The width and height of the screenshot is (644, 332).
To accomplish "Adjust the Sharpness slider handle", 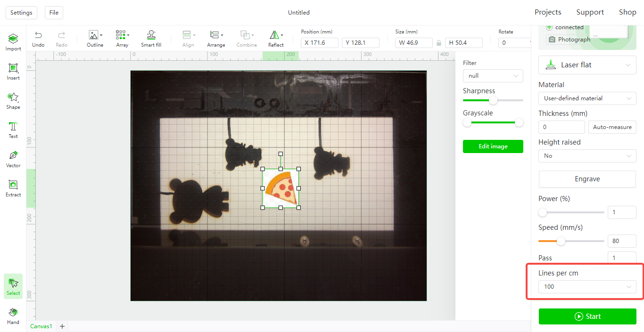I will coord(493,100).
